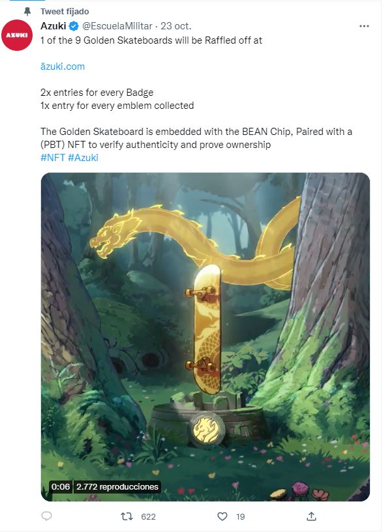392x532 pixels.
Task: Open the @EscuelaMilitar handle
Action: click(117, 26)
